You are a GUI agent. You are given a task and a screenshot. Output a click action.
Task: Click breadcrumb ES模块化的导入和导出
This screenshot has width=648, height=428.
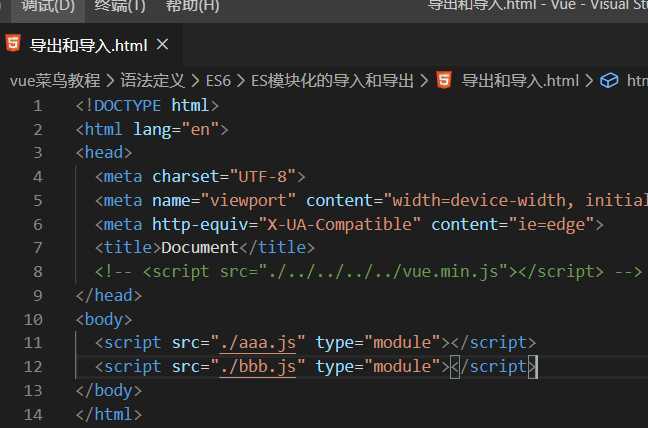[x=332, y=81]
